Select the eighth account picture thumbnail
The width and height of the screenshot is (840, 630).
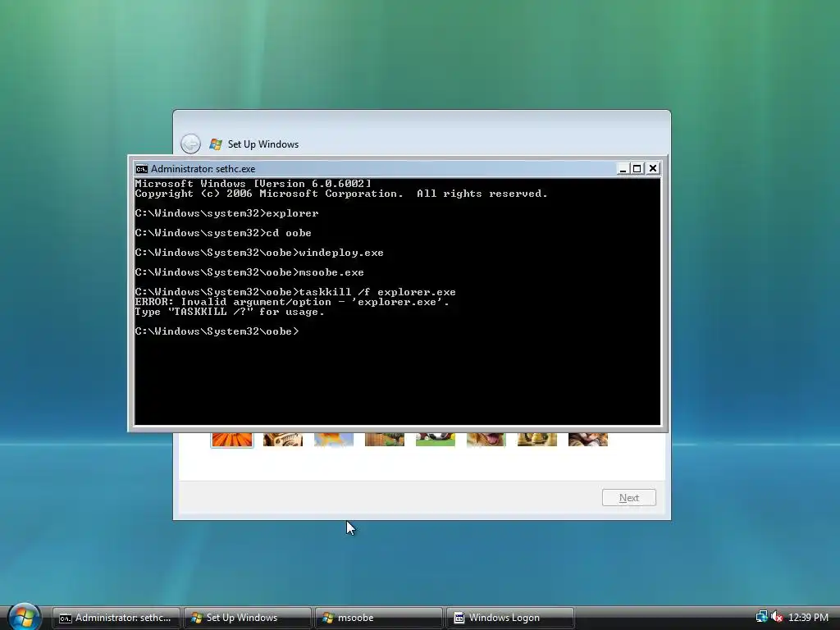click(588, 440)
